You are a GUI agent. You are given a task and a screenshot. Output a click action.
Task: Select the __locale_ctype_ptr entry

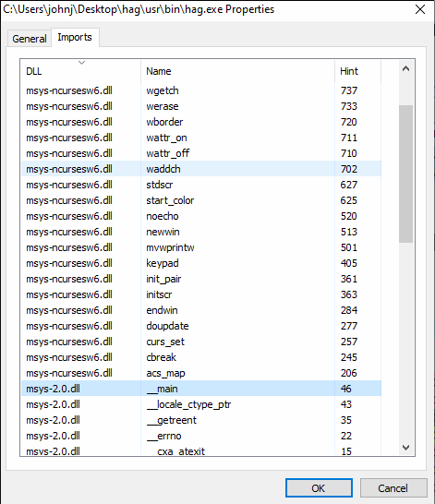(201, 404)
